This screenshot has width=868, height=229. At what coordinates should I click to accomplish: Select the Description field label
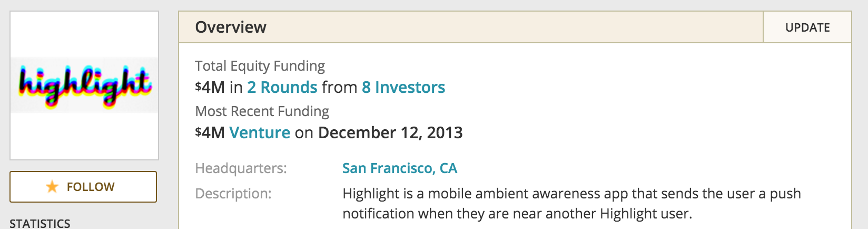click(233, 194)
